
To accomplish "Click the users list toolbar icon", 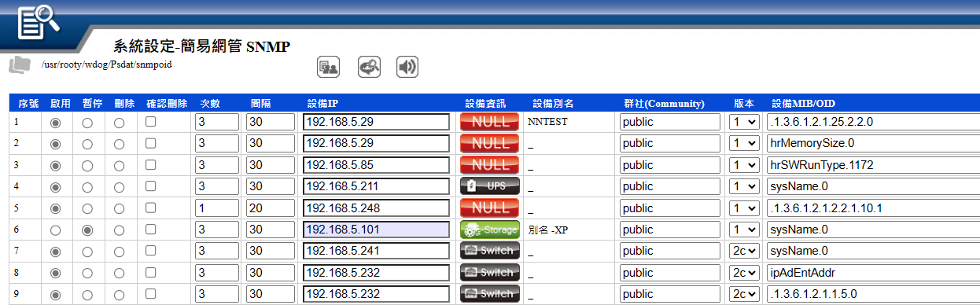I will 328,68.
